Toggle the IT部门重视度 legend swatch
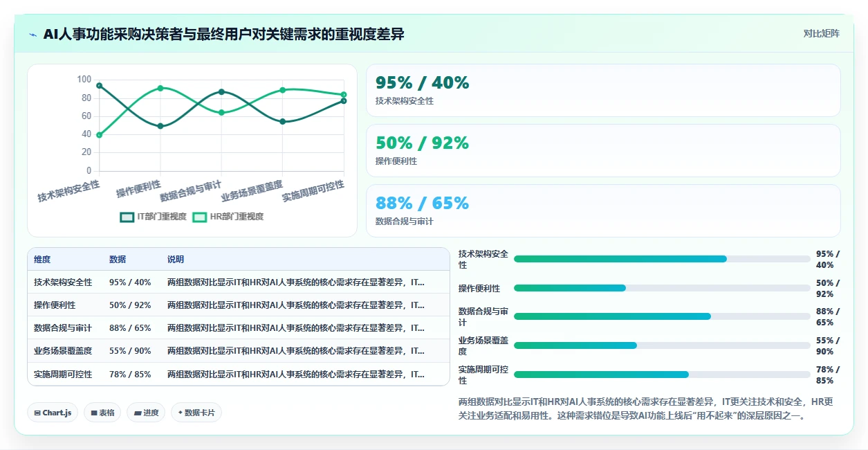The image size is (868, 450). (127, 217)
